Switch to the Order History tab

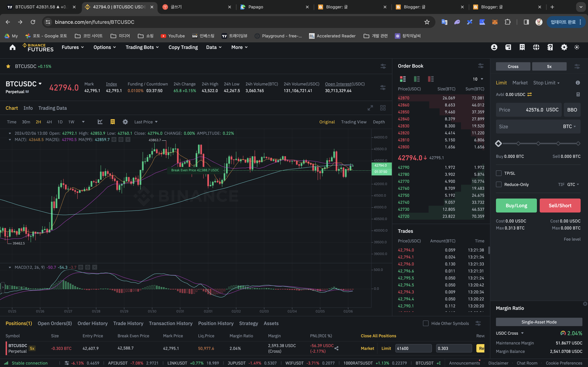[92, 323]
